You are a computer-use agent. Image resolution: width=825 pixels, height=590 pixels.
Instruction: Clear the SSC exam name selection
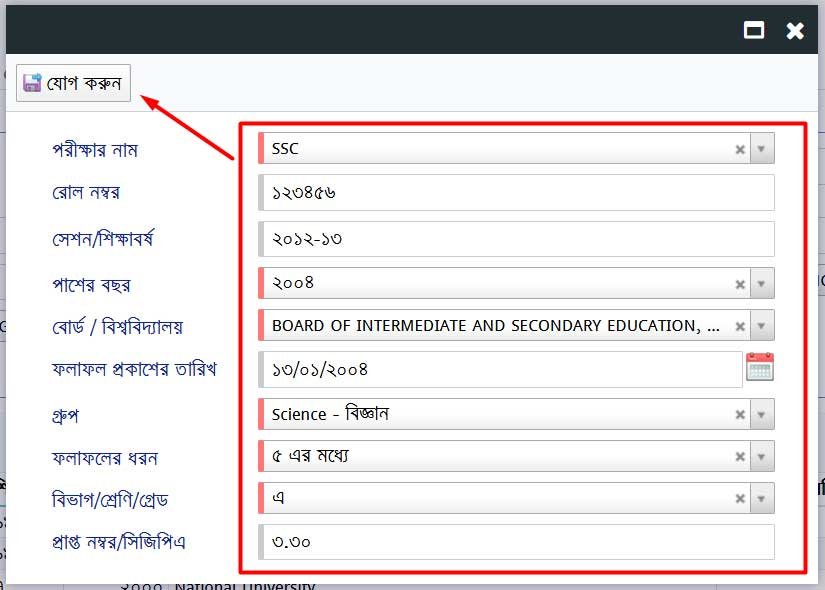tap(740, 150)
